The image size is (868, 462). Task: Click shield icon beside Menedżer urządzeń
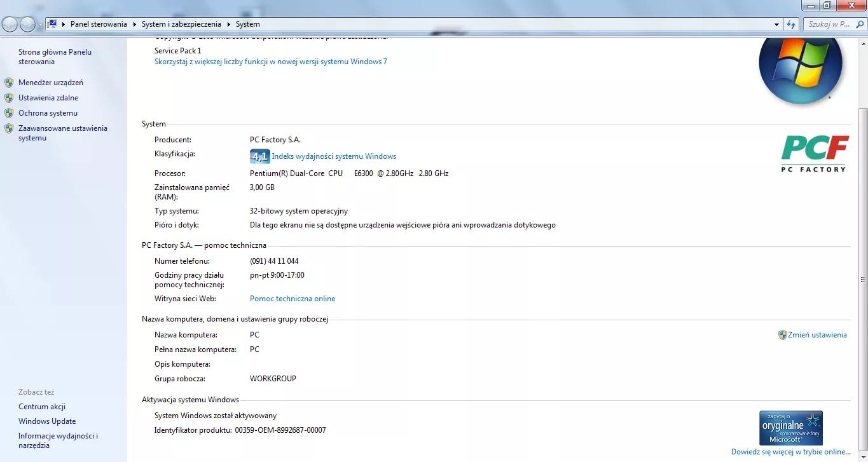[x=9, y=83]
